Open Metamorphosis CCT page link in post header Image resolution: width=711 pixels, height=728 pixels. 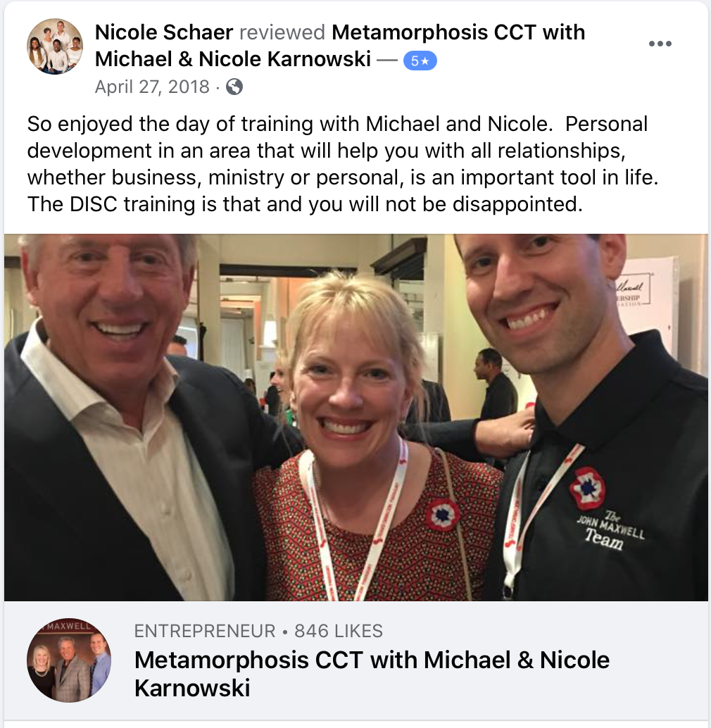(340, 46)
